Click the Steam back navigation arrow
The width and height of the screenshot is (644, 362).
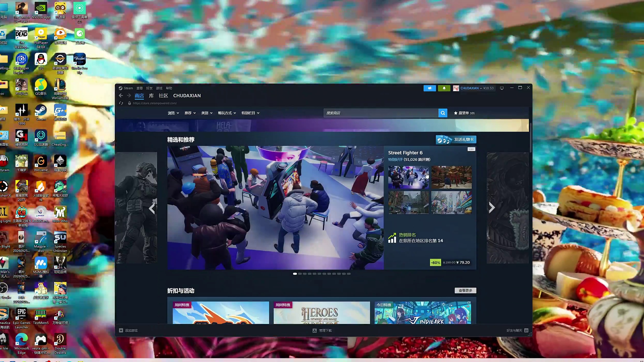[x=121, y=95]
